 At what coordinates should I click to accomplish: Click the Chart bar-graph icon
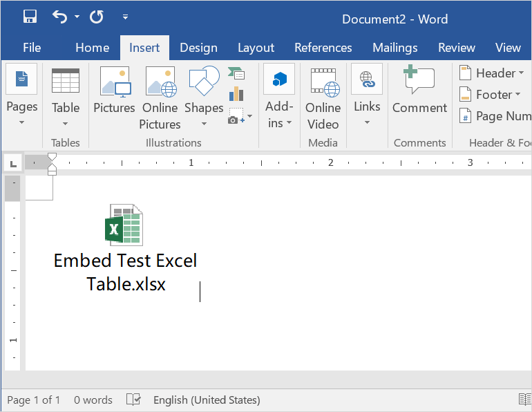(x=236, y=93)
